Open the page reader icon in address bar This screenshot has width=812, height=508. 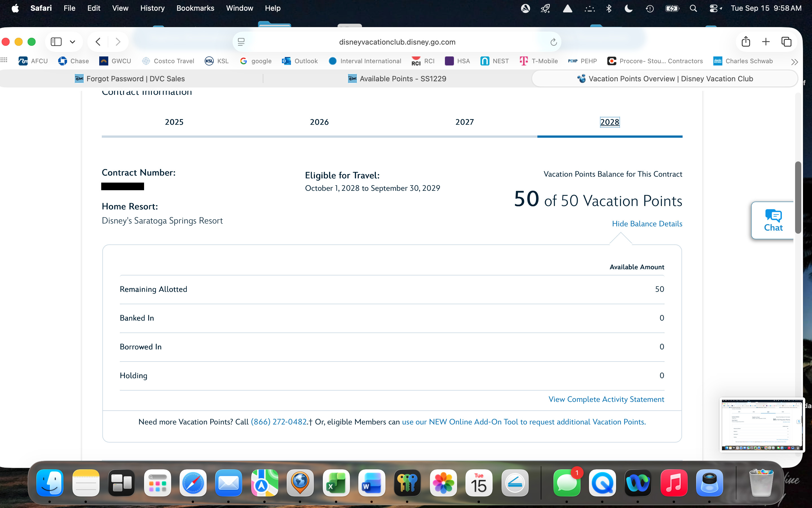coord(241,42)
